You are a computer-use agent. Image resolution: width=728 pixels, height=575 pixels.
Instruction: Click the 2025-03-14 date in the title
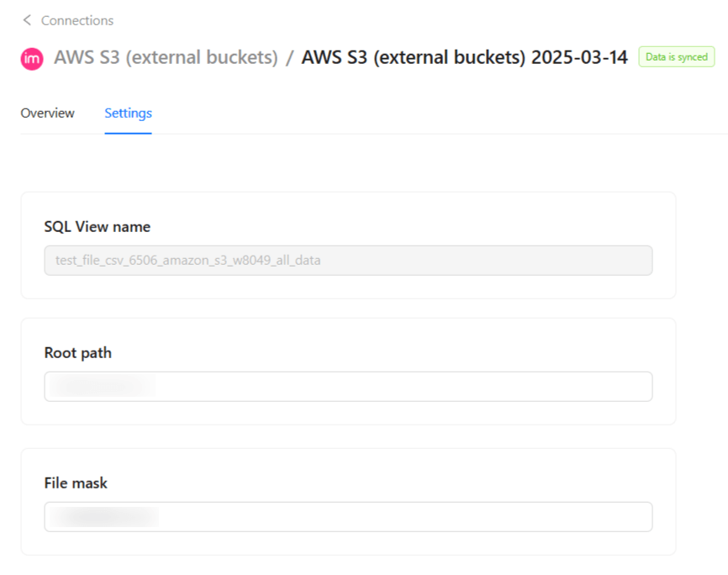579,58
